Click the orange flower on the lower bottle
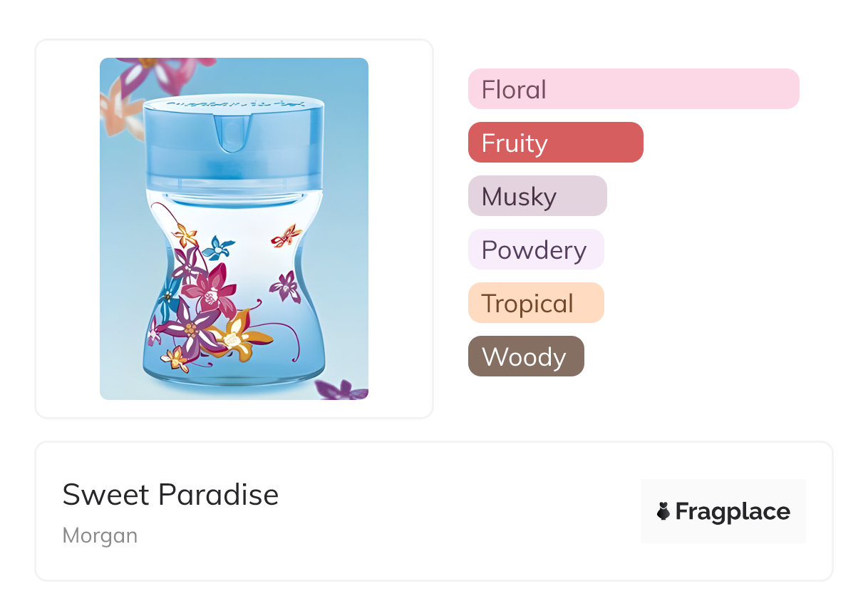868x616 pixels. click(239, 337)
